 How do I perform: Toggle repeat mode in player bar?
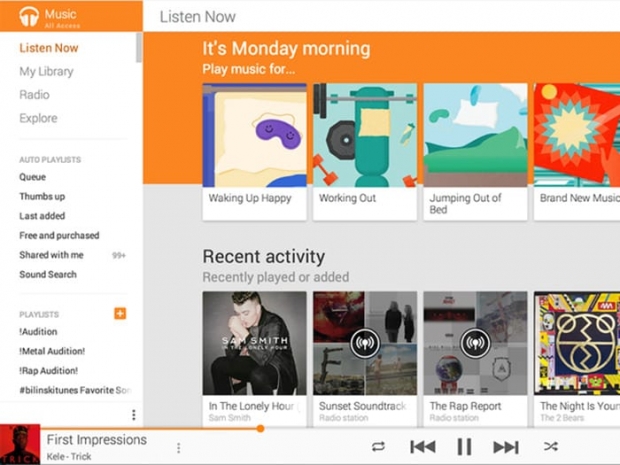click(378, 446)
